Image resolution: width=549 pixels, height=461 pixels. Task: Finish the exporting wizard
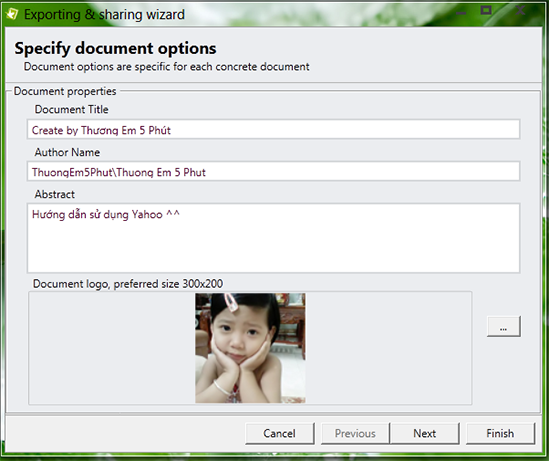coord(500,433)
